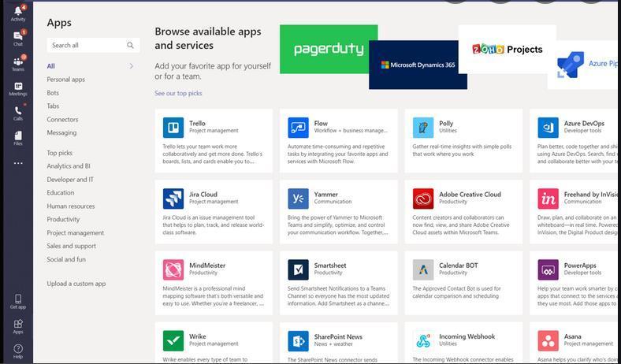This screenshot has height=364, width=621.
Task: Open the Files icon in sidebar
Action: (x=18, y=136)
